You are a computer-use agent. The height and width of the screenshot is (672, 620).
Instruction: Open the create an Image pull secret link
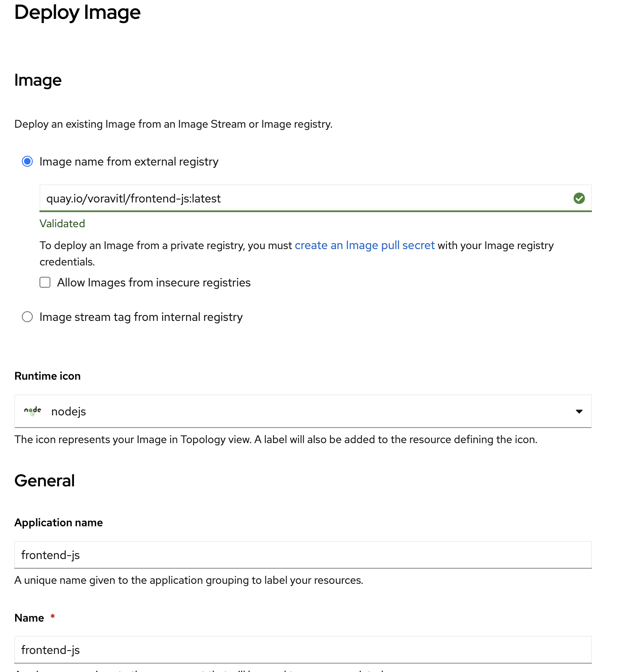365,245
